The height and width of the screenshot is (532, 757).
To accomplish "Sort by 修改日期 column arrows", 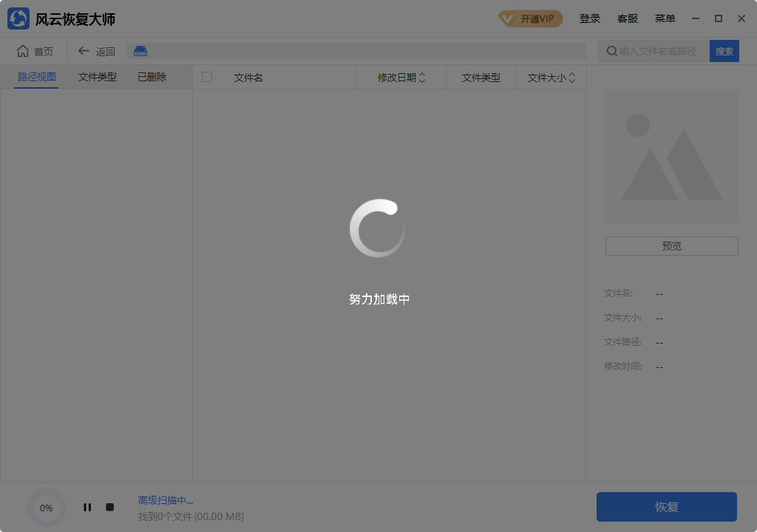I will tap(422, 78).
